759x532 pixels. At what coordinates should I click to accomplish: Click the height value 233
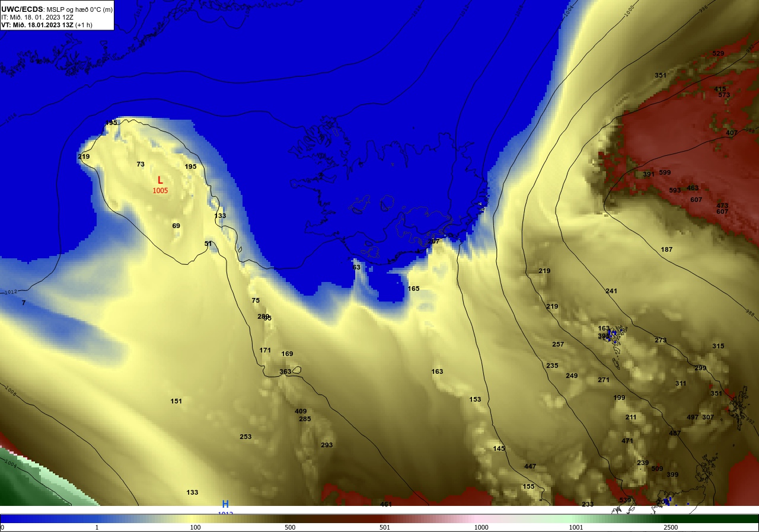coord(588,505)
